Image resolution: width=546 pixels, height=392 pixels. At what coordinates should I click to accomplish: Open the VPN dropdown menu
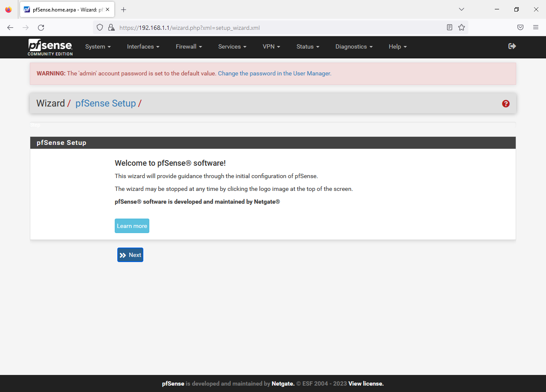point(271,47)
